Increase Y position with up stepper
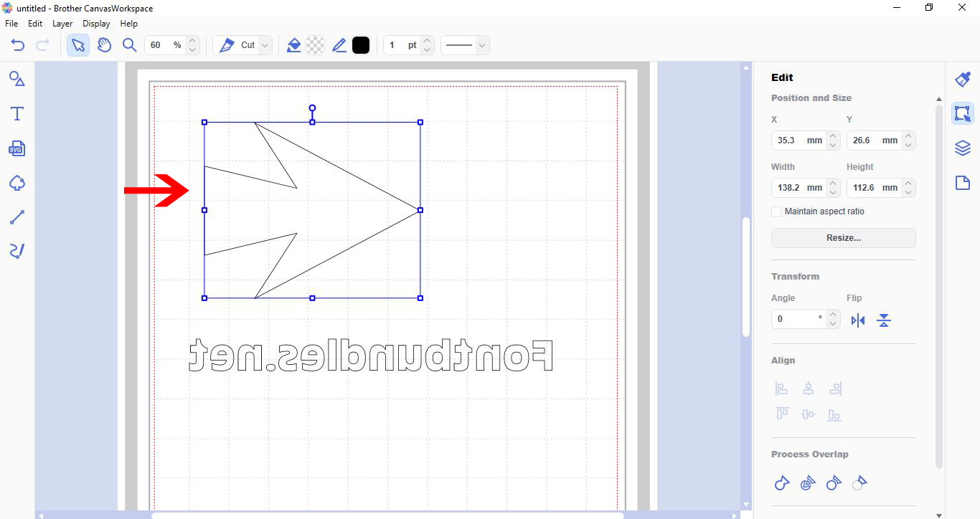Viewport: 980px width, 519px height. tap(909, 136)
